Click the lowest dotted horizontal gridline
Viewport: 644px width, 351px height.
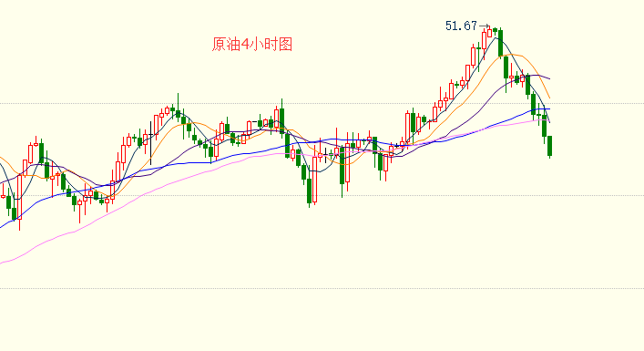point(322,288)
